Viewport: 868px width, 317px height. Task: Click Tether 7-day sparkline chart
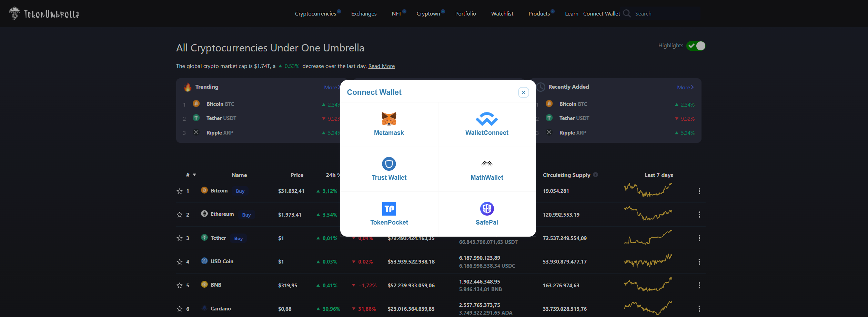pos(648,237)
